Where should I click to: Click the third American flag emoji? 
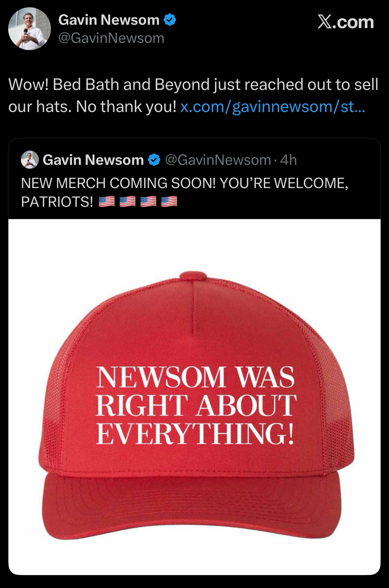[x=148, y=201]
